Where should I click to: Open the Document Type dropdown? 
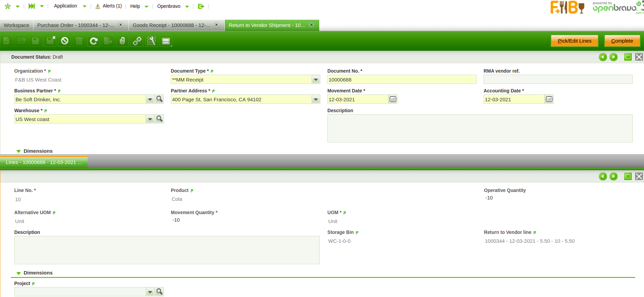click(316, 80)
